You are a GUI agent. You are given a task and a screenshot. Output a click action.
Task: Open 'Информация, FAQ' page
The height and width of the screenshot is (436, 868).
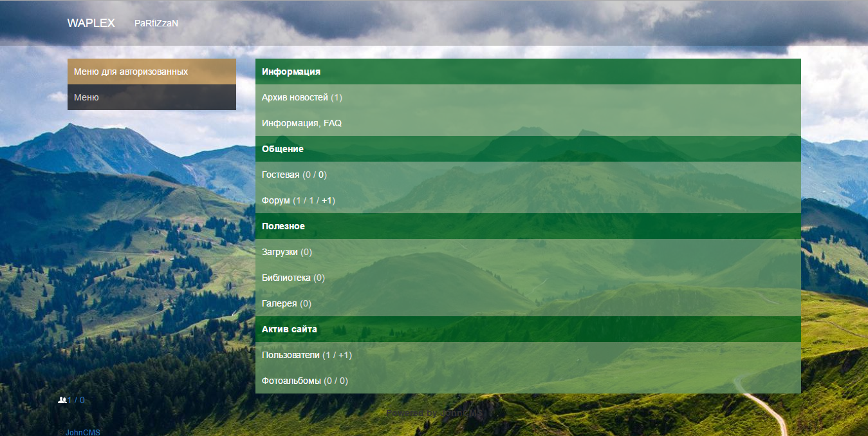point(301,123)
